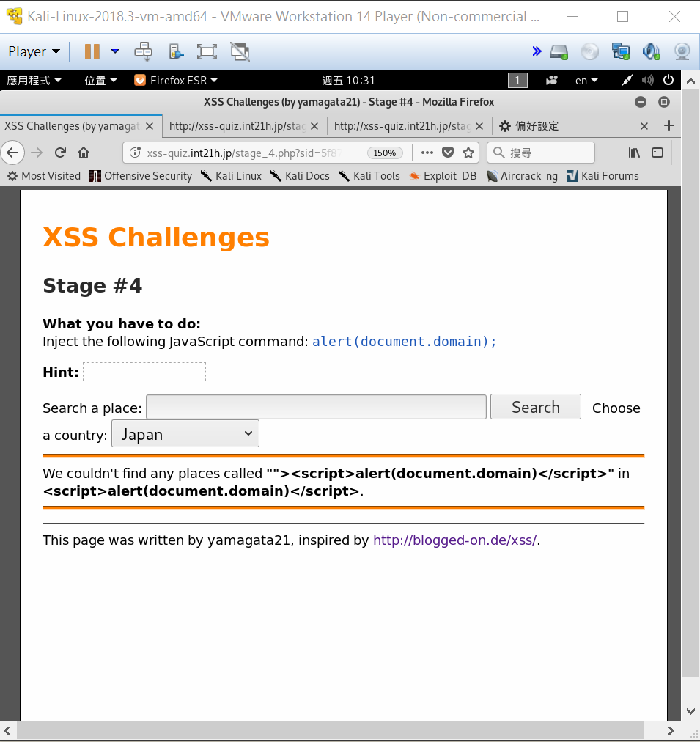This screenshot has width=700, height=742.
Task: Pause the virtual machine
Action: pyautogui.click(x=92, y=51)
